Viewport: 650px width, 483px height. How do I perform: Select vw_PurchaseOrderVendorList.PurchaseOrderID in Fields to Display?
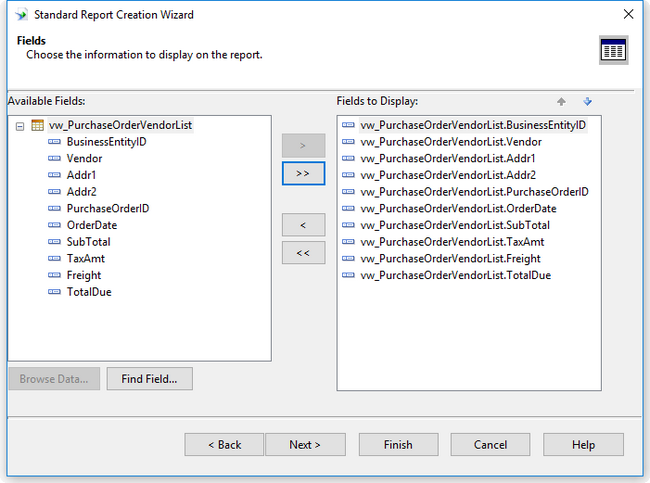[x=474, y=192]
